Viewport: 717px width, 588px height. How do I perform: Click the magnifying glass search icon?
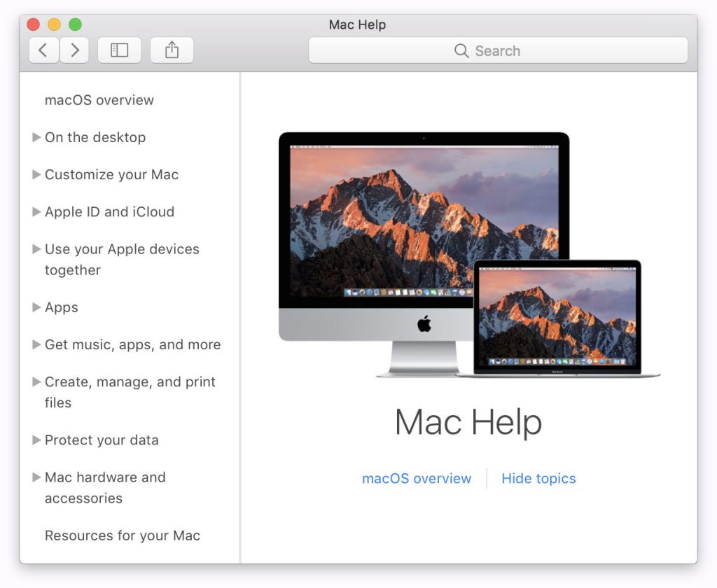pyautogui.click(x=461, y=51)
